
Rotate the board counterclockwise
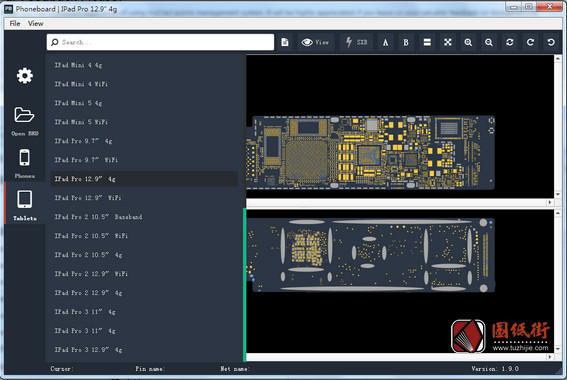click(x=551, y=42)
